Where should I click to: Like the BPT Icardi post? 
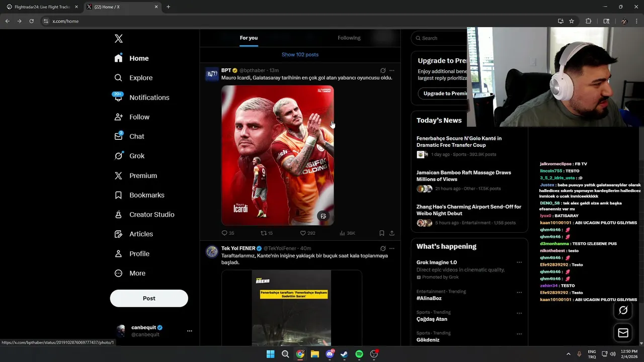[307, 233]
